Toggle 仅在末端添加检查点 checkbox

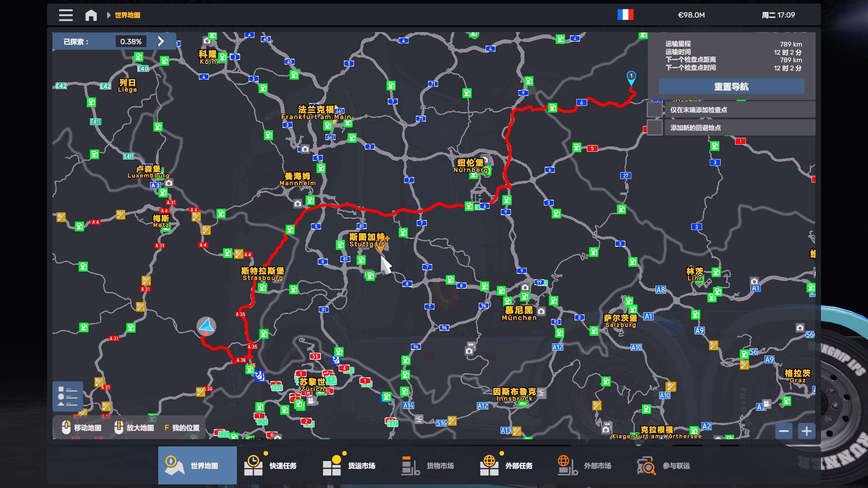pos(655,110)
